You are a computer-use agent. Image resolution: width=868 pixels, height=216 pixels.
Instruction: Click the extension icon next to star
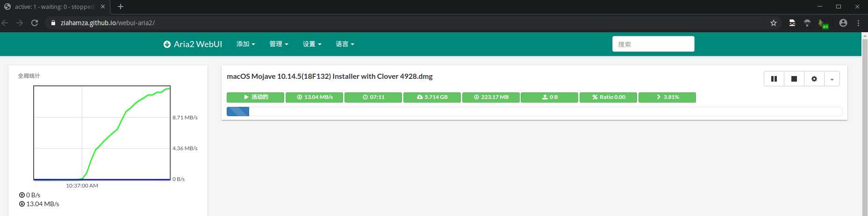[x=792, y=22]
